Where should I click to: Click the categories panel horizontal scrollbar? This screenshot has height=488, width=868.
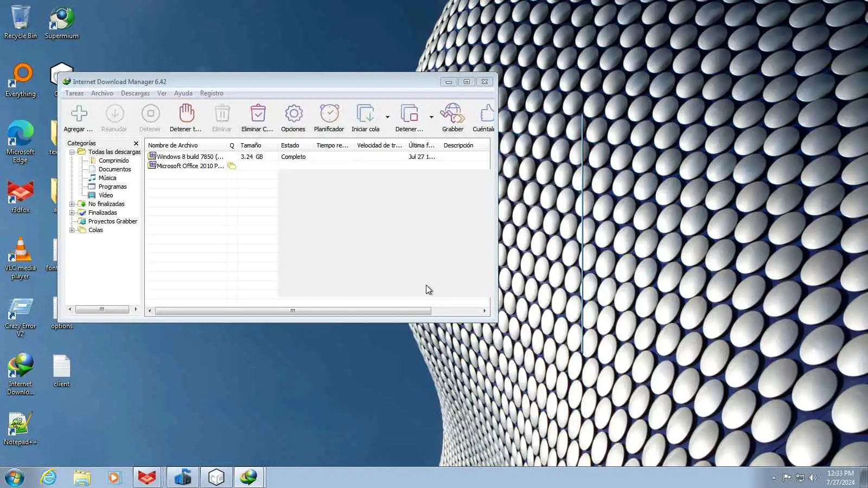point(102,310)
